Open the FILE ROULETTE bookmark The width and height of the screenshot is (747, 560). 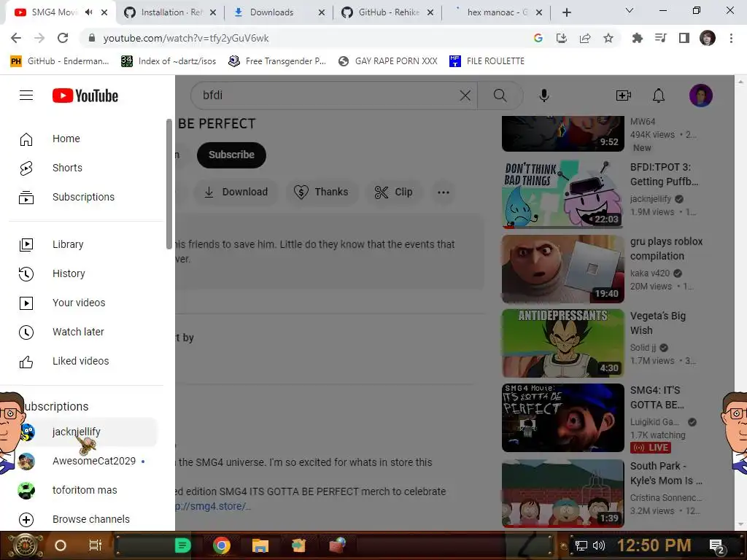coord(487,61)
